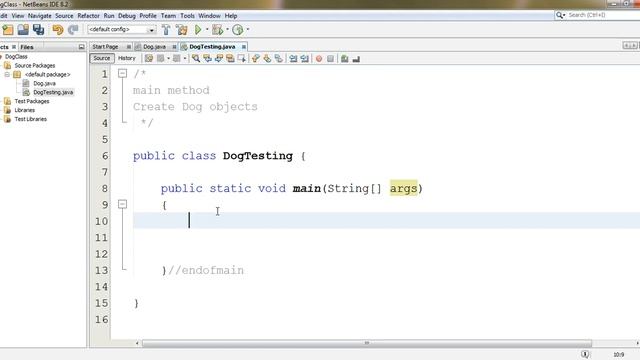640x360 pixels.
Task: Switch editor to History view
Action: [127, 58]
